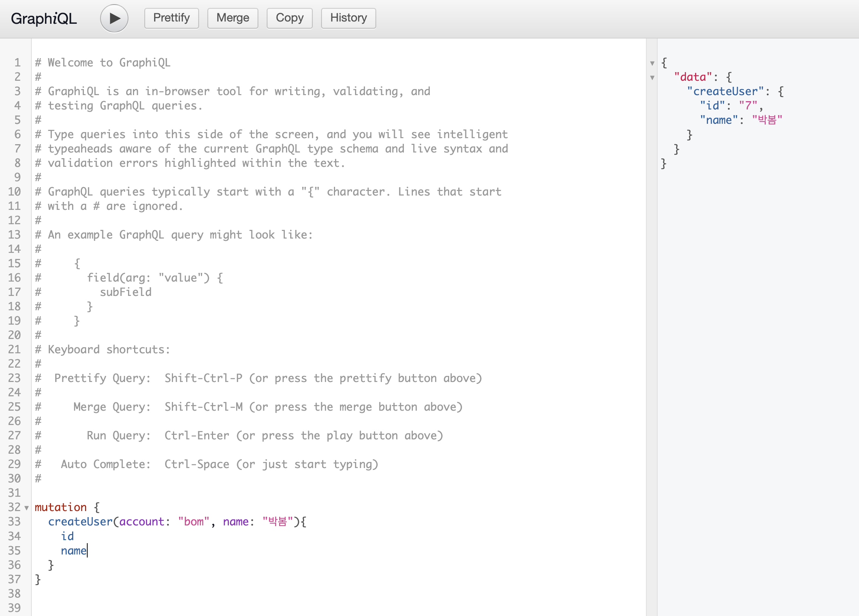
Task: Click the "Prettify Query" shortcut comment
Action: point(258,378)
